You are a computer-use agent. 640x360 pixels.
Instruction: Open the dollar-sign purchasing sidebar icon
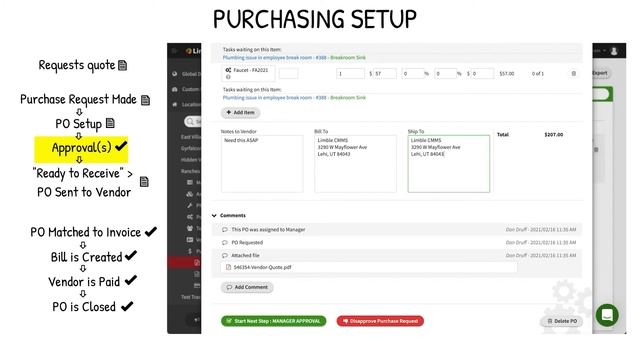[190, 251]
